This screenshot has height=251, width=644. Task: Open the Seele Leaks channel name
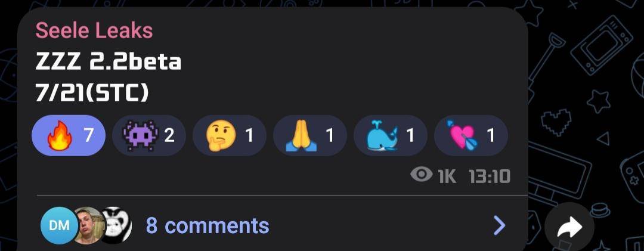94,31
